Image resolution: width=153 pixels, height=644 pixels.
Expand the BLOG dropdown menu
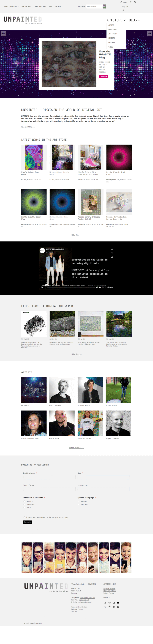[134, 20]
